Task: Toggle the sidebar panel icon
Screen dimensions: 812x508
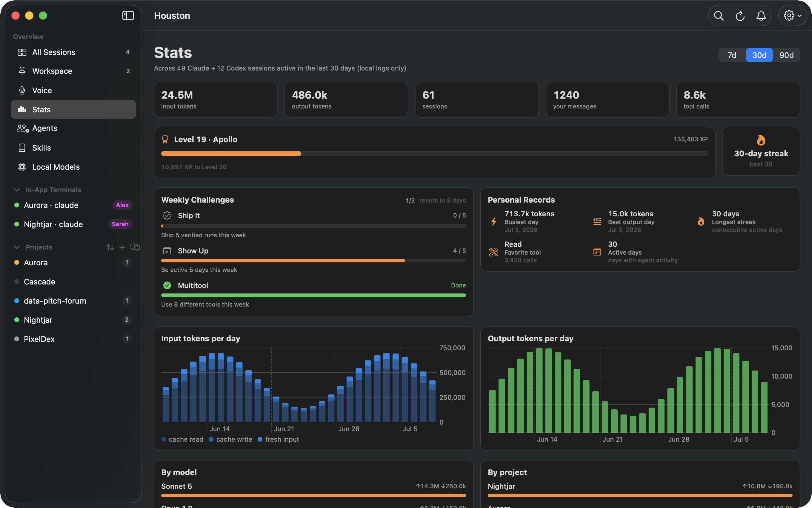Action: pyautogui.click(x=128, y=16)
